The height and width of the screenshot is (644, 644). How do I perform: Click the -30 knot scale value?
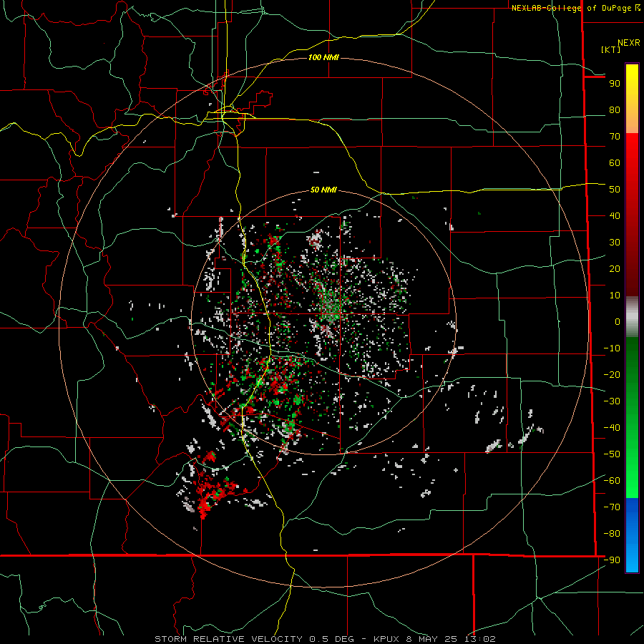[612, 401]
